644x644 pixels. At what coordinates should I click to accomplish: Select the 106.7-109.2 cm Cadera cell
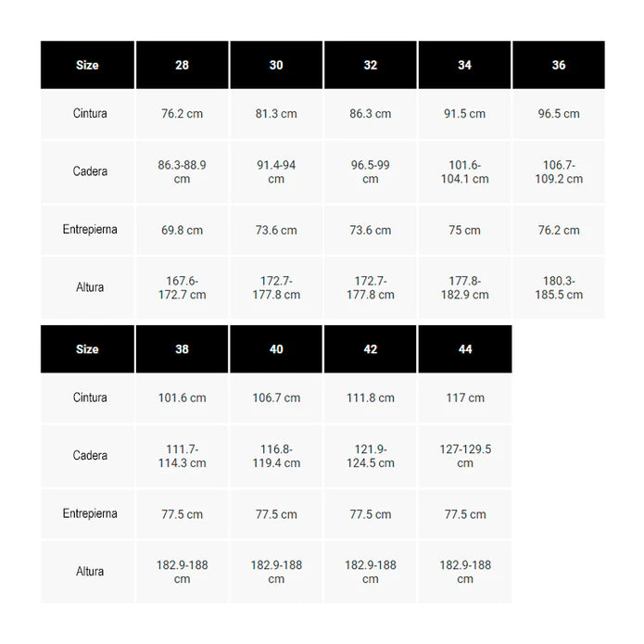(559, 171)
